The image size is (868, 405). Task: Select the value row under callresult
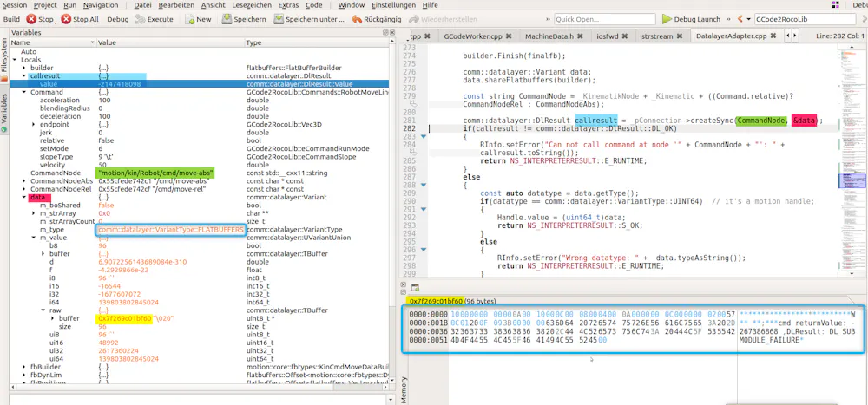point(200,84)
